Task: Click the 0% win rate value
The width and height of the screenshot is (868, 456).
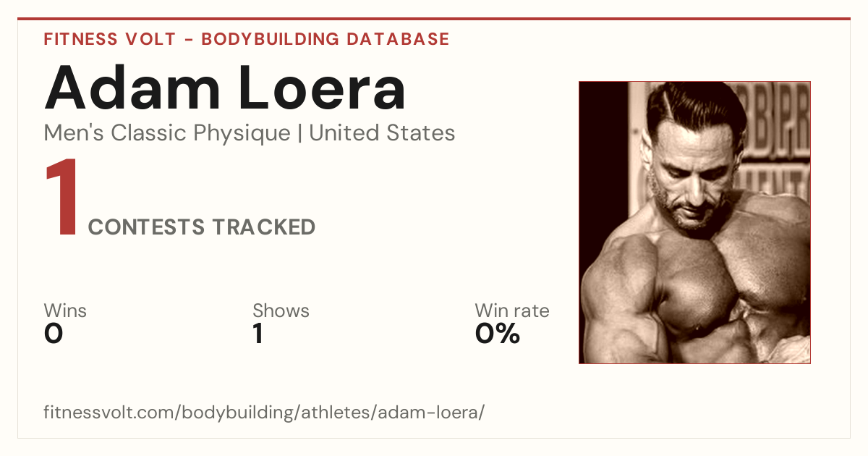Action: point(498,334)
